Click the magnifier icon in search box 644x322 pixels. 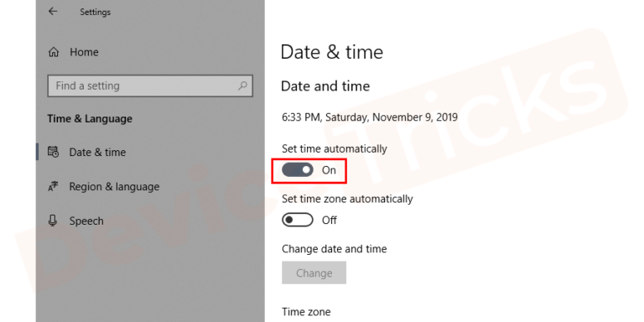[242, 86]
